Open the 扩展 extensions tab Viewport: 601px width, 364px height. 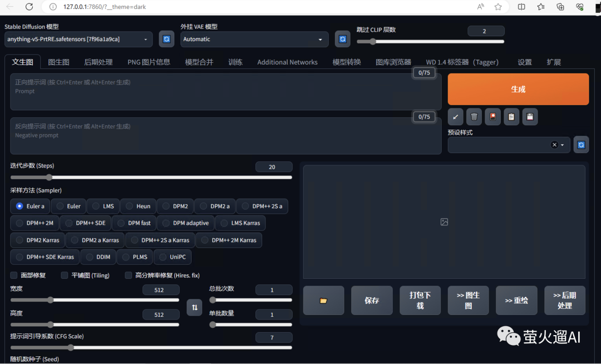[x=554, y=62]
